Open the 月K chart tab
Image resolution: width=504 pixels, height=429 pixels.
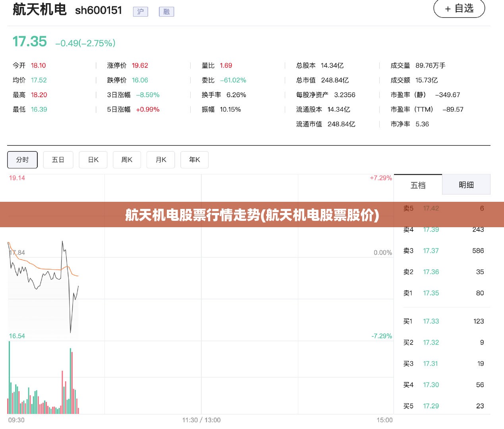pos(161,160)
